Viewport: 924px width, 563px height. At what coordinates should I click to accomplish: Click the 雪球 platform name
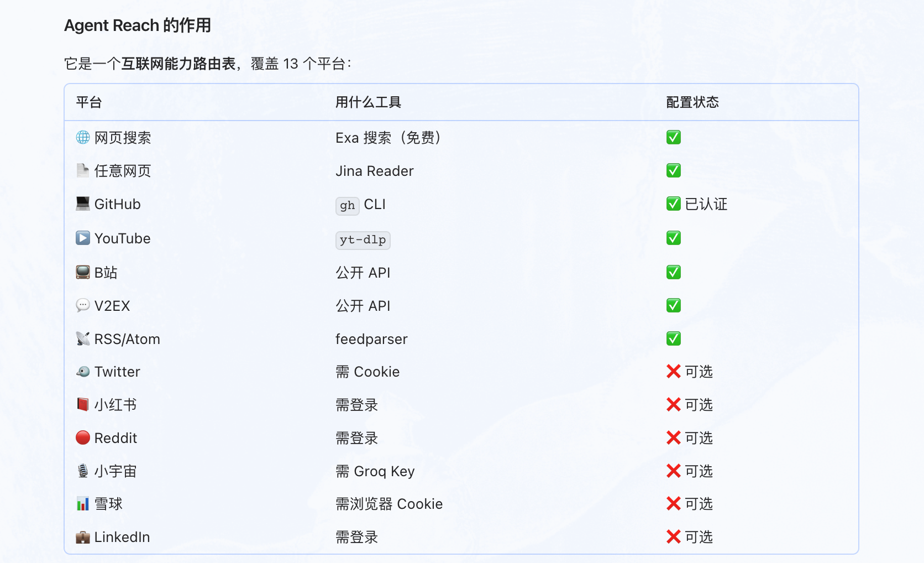pos(108,504)
